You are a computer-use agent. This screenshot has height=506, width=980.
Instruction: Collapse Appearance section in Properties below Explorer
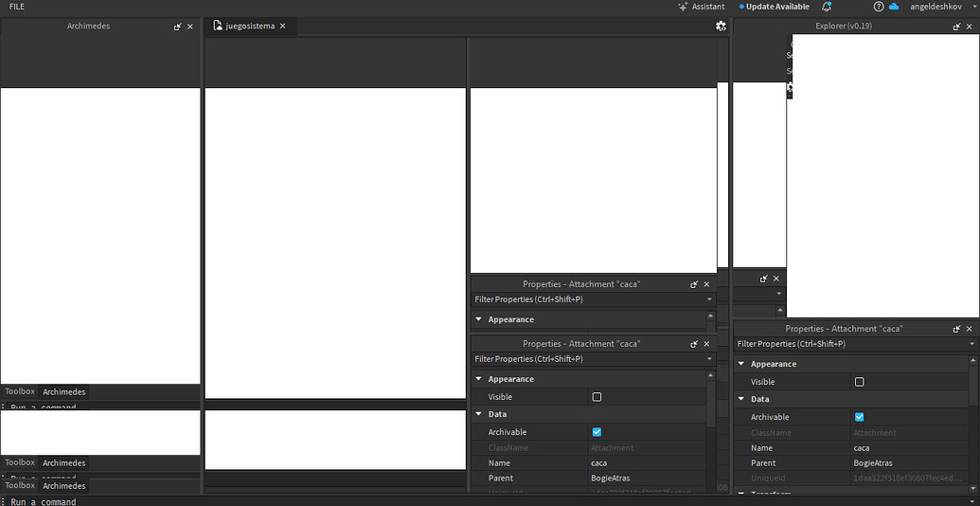pyautogui.click(x=741, y=364)
